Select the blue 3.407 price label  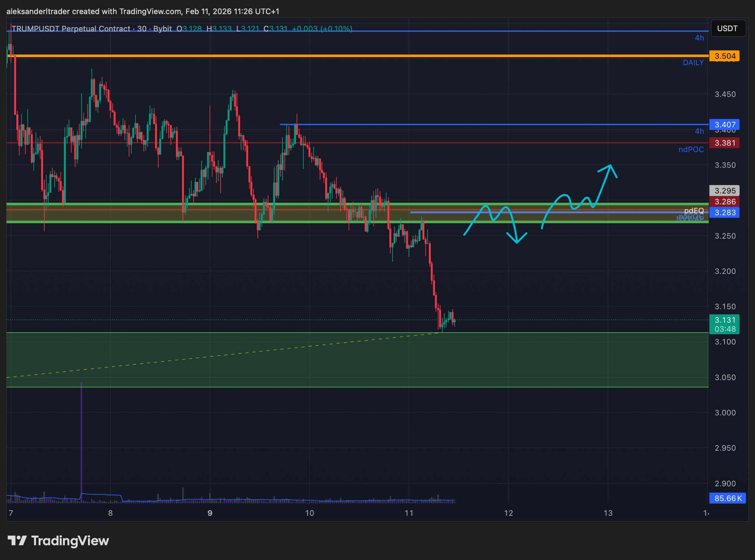click(x=724, y=125)
